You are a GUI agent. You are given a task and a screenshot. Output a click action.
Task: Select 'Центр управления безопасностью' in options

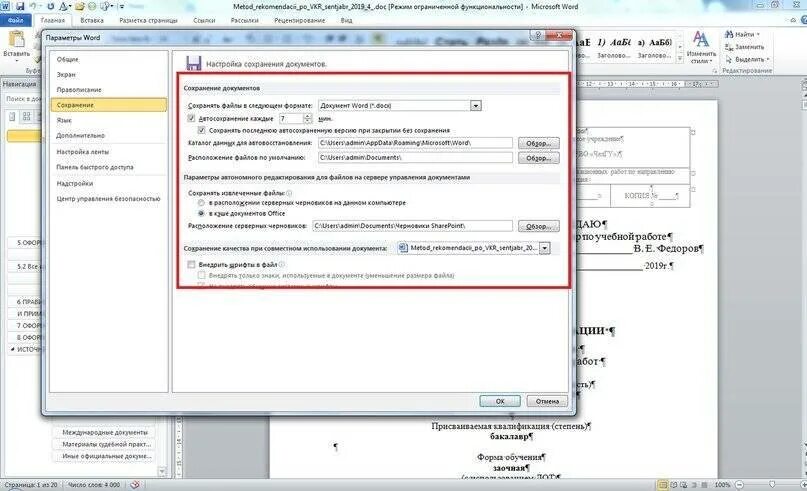tap(109, 199)
